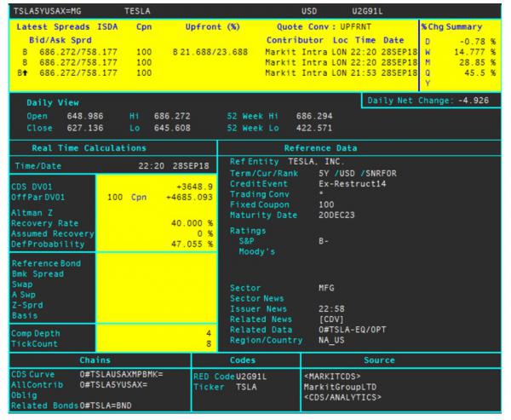The image size is (511, 420).
Task: Open the Sector News link
Action: [257, 298]
